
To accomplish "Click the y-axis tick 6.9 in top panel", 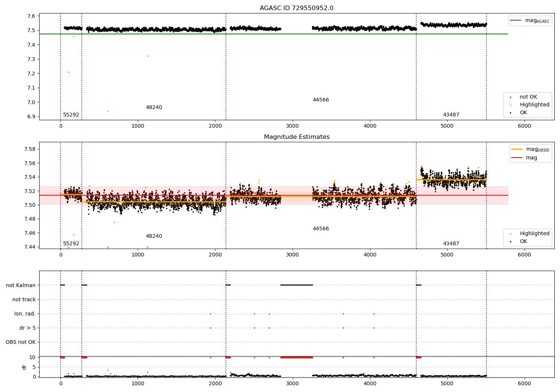I will point(31,117).
